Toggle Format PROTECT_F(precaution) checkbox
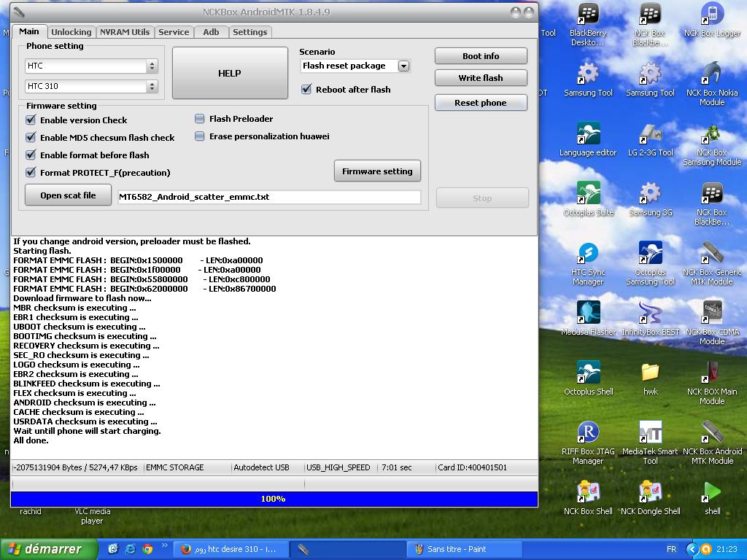This screenshot has height=560, width=747. pos(31,172)
